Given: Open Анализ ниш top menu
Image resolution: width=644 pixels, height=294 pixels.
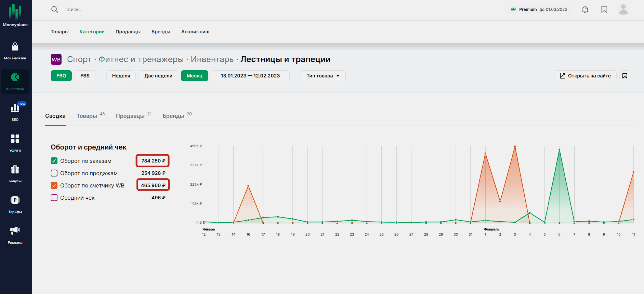Looking at the screenshot, I should click(195, 32).
